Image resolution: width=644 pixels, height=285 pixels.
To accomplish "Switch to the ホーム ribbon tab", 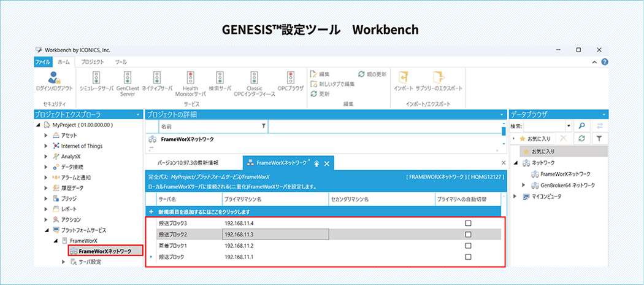I will (64, 62).
